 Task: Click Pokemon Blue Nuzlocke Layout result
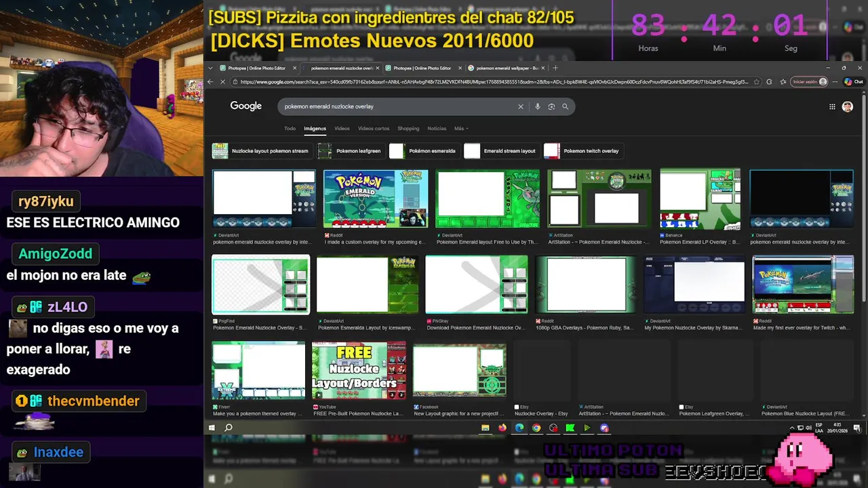[x=805, y=413]
